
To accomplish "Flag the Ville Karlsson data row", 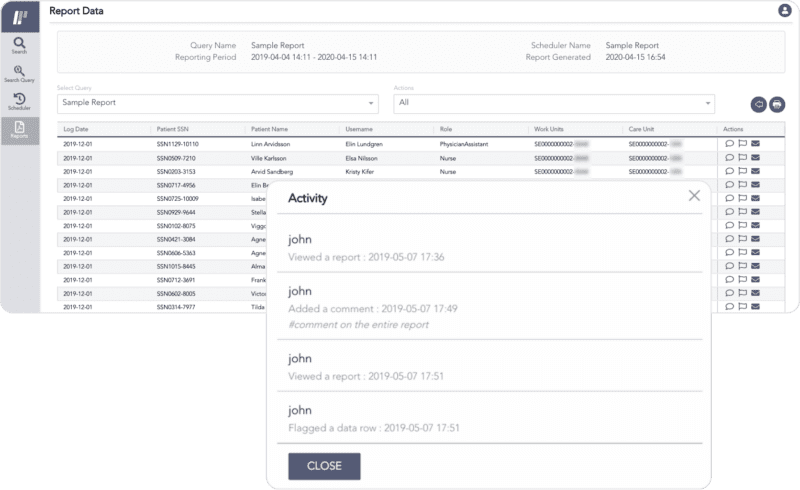I will (x=742, y=158).
